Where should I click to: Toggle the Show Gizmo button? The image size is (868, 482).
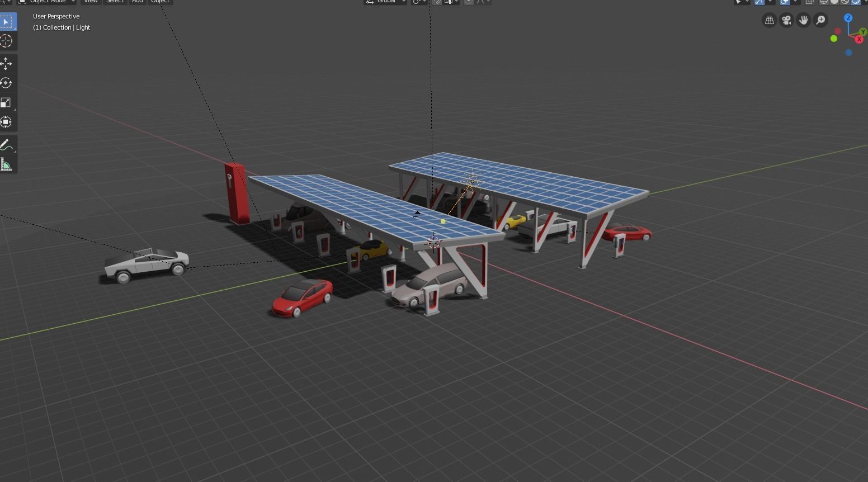(x=759, y=2)
